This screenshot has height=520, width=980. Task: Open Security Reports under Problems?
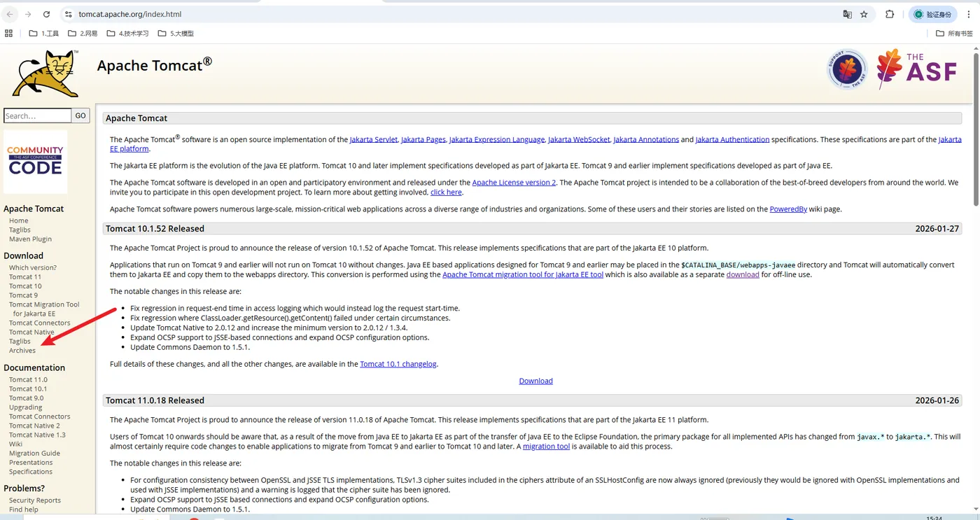click(35, 500)
